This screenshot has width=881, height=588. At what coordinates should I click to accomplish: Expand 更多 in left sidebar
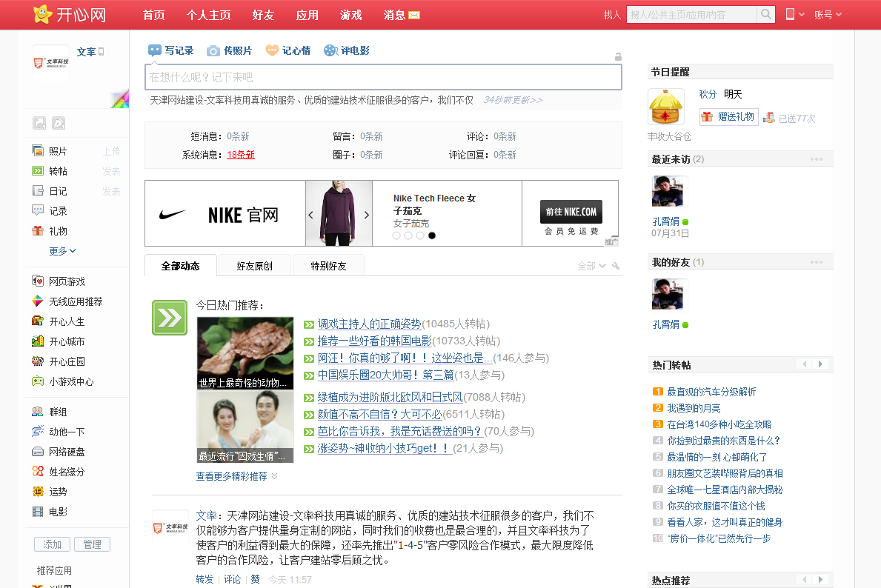click(62, 251)
